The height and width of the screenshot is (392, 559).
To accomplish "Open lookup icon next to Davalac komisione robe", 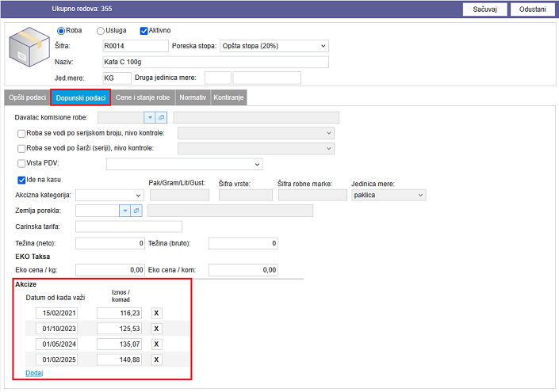I will tap(161, 117).
